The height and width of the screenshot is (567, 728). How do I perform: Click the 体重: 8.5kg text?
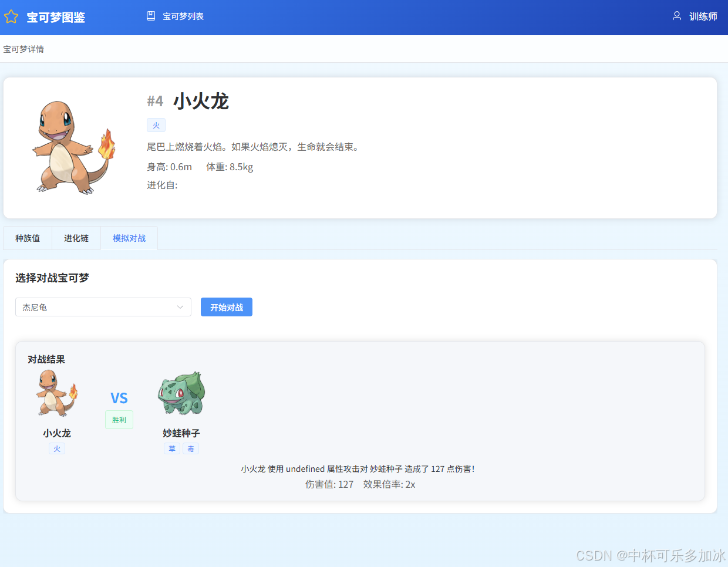pos(230,167)
